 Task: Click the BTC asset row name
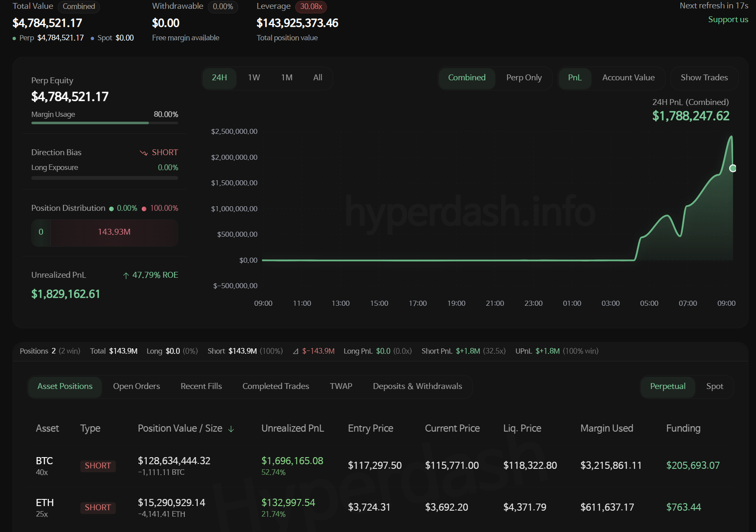[44, 461]
